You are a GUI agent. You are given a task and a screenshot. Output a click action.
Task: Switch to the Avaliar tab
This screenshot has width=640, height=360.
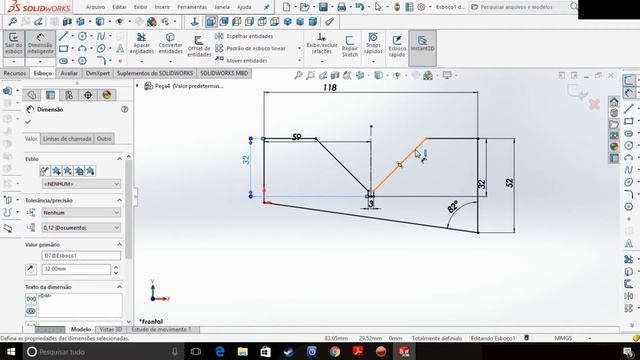pyautogui.click(x=69, y=73)
